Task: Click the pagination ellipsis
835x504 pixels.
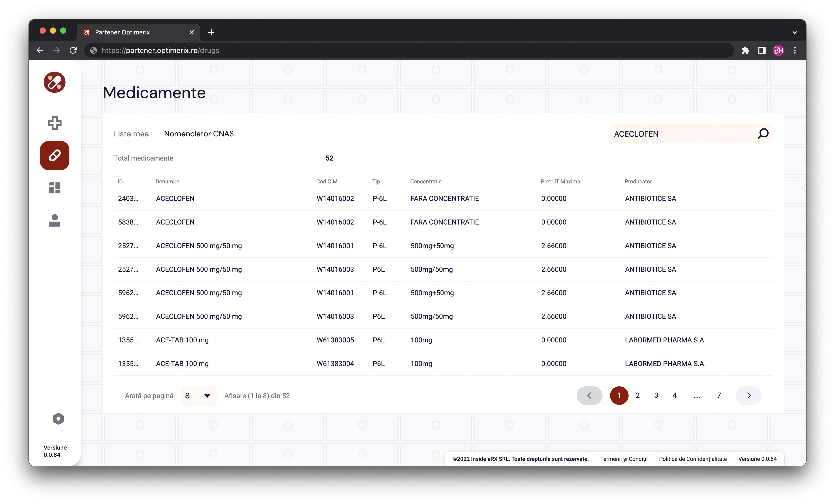Action: pos(697,396)
